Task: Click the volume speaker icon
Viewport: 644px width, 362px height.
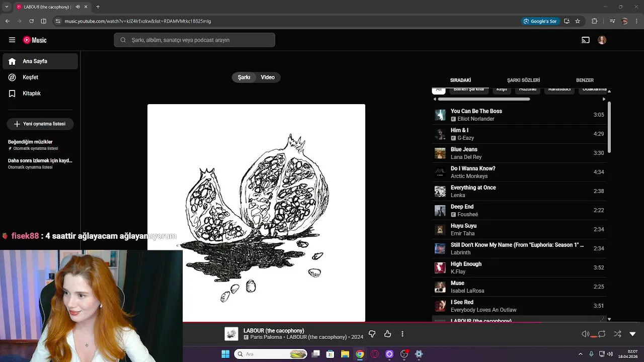Action: (585, 334)
